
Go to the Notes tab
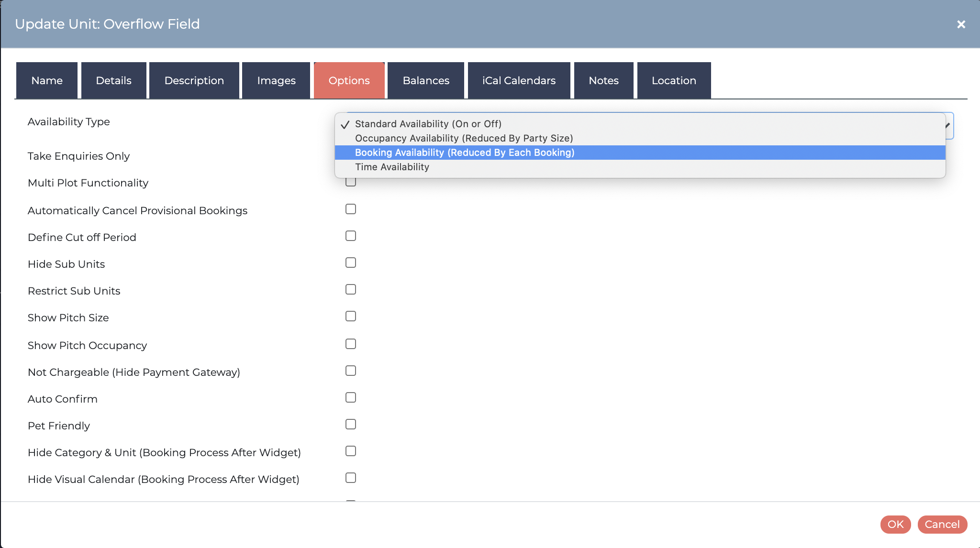[603, 80]
